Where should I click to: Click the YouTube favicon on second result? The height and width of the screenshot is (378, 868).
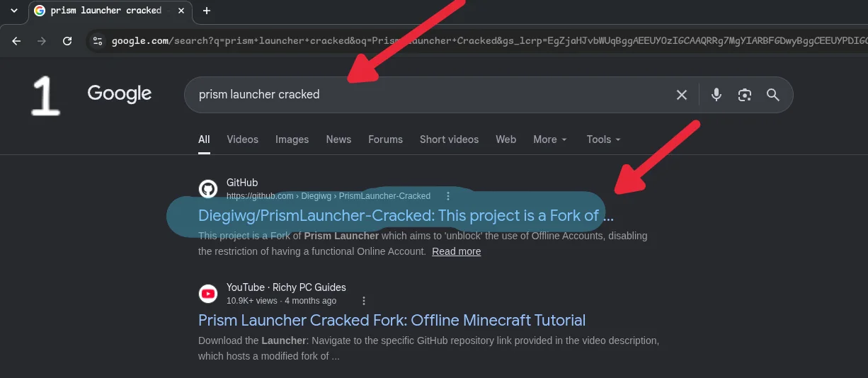point(208,293)
